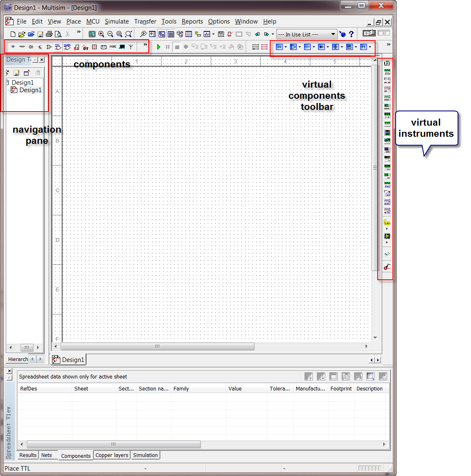Switch to the Results spreadsheet tab

(28, 455)
